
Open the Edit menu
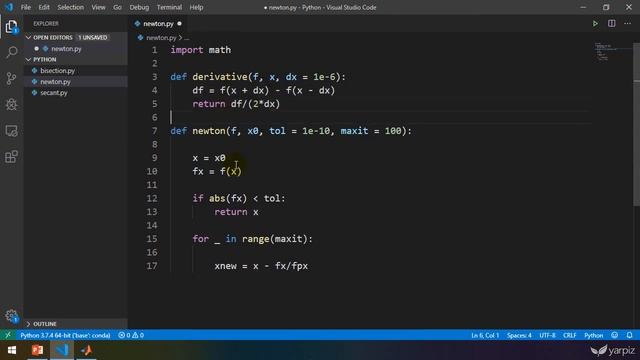[44, 7]
